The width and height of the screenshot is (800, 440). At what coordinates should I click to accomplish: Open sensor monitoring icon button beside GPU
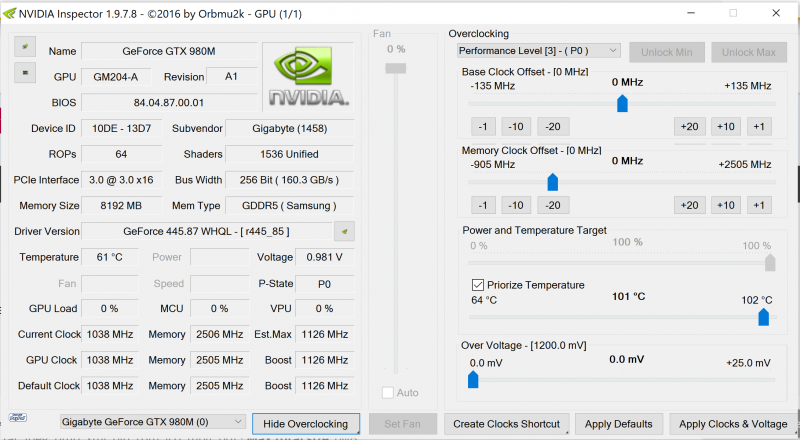[x=24, y=72]
